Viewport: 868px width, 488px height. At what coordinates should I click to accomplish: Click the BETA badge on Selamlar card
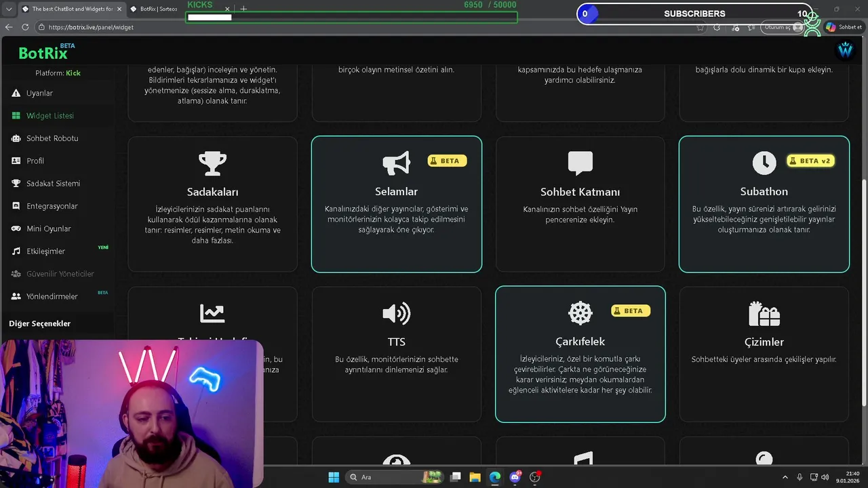point(448,161)
